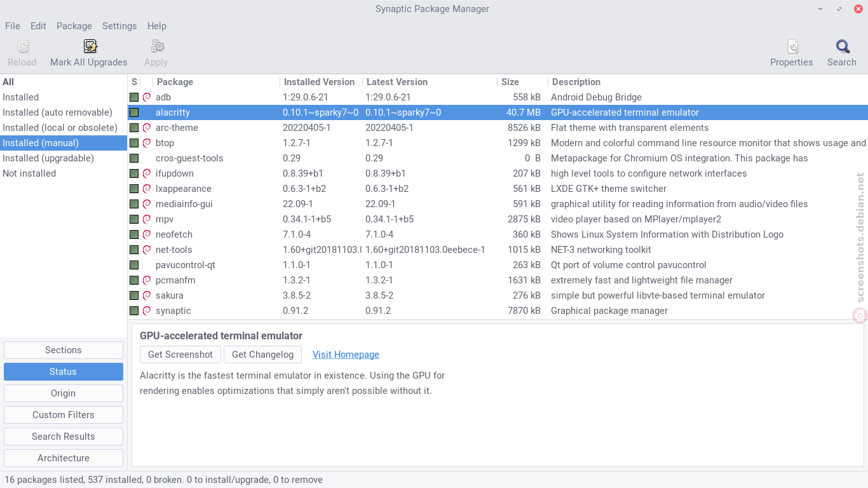Click the Apply gears icon
Image resolution: width=868 pixels, height=488 pixels.
[158, 46]
